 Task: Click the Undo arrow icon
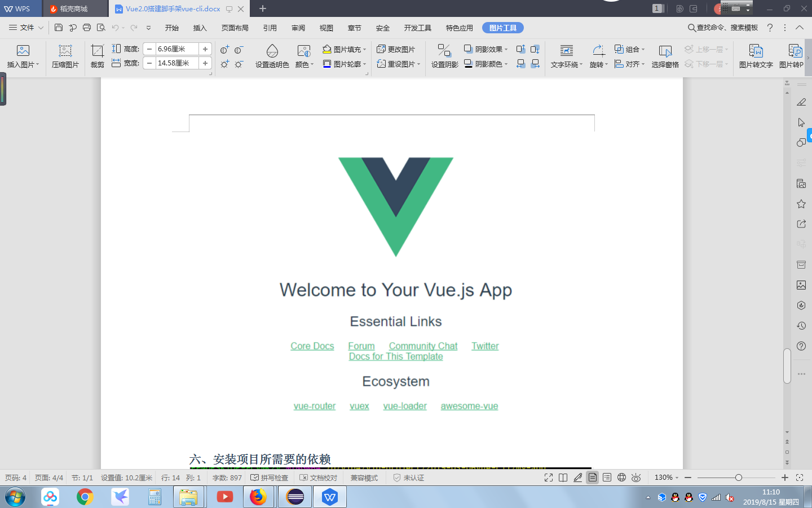click(x=116, y=27)
